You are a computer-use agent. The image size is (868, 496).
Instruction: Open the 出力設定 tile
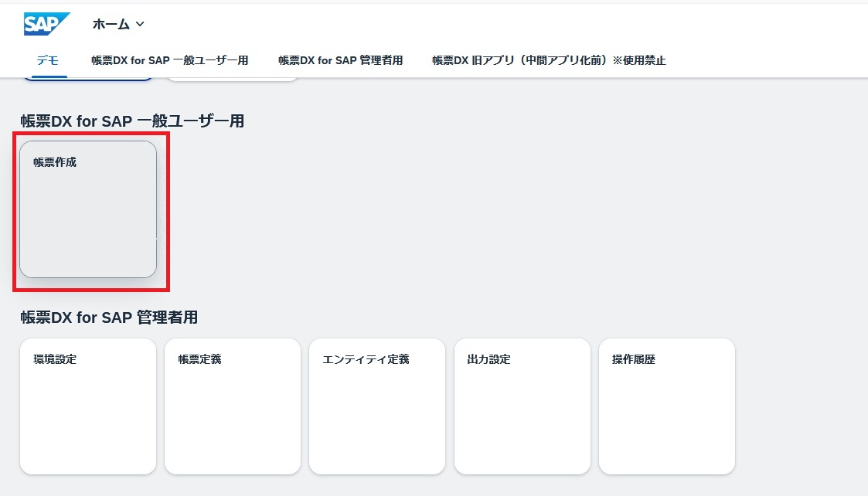[523, 406]
